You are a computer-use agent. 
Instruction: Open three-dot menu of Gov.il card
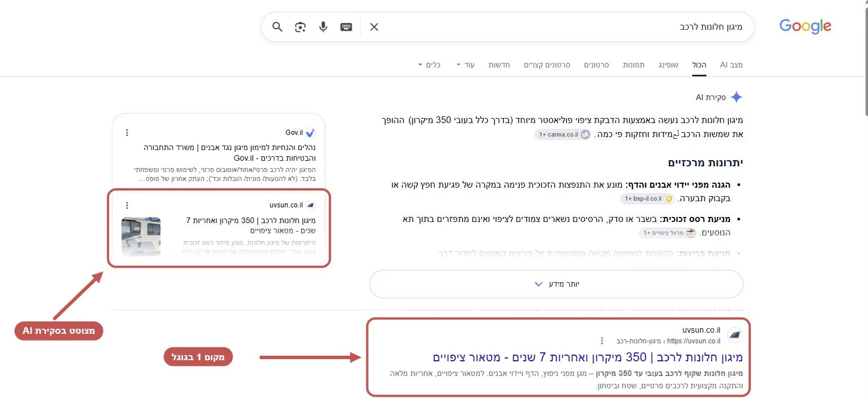pyautogui.click(x=127, y=133)
